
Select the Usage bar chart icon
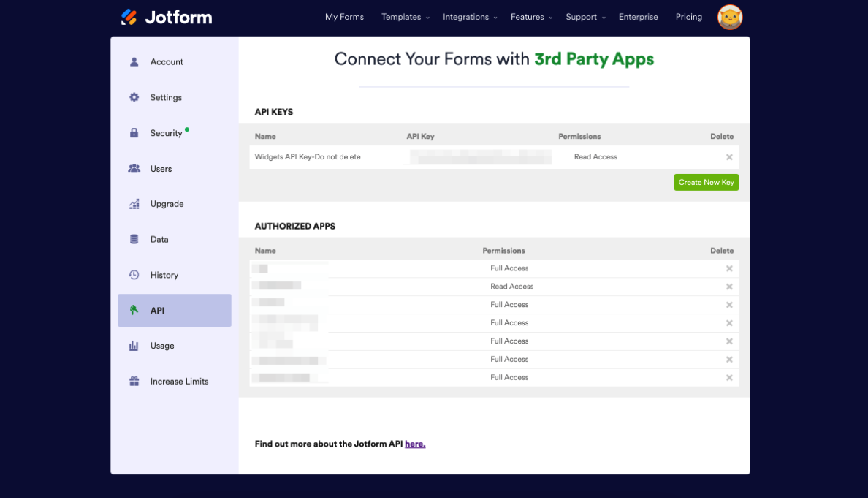point(134,346)
